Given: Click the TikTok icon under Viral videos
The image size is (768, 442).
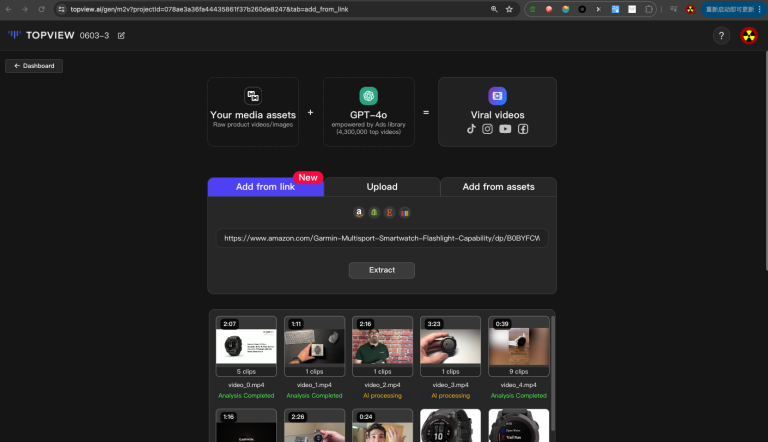Looking at the screenshot, I should tap(472, 128).
